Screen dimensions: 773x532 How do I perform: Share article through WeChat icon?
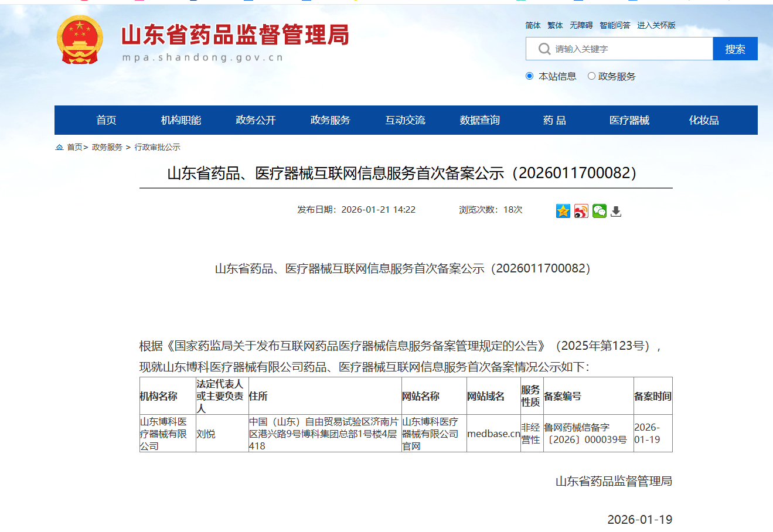(x=599, y=211)
